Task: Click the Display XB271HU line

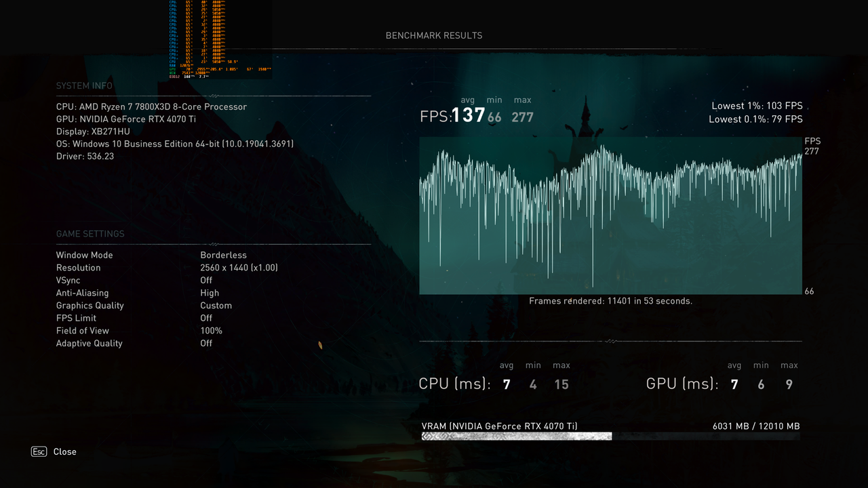Action: point(93,131)
